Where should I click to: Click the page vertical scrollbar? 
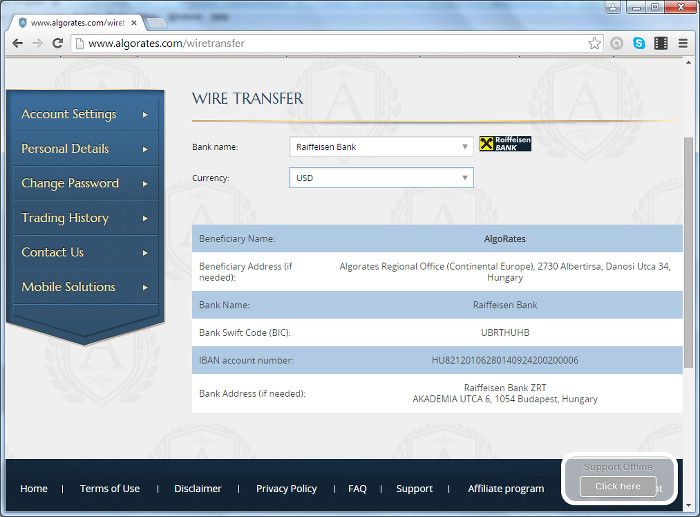688,250
